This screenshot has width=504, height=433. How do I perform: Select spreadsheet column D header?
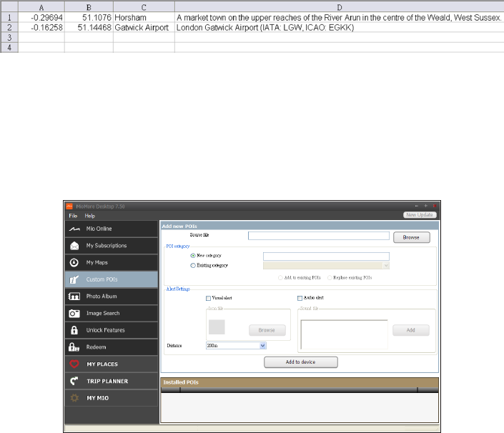[340, 7]
